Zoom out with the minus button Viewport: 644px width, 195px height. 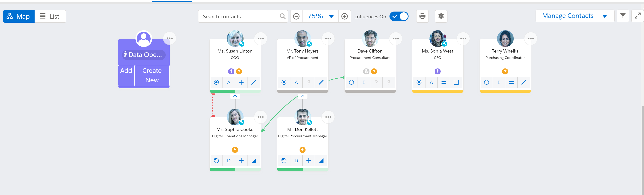pos(296,16)
